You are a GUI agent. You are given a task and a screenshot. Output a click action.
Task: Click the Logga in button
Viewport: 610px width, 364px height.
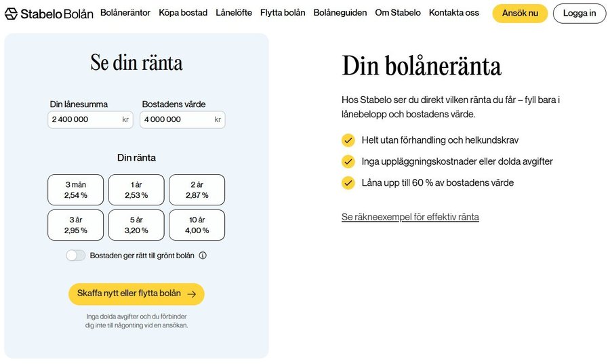tap(579, 14)
